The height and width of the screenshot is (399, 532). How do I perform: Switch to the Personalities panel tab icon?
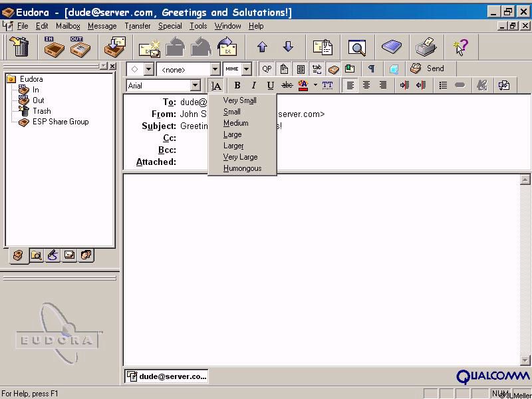pyautogui.click(x=86, y=255)
